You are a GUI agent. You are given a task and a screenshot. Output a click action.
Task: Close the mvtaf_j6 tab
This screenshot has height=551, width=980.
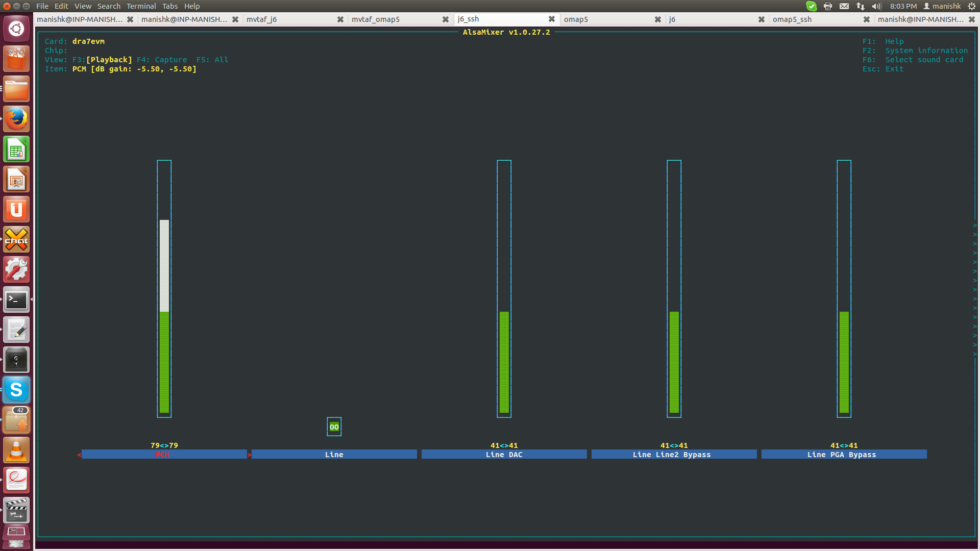(x=340, y=19)
